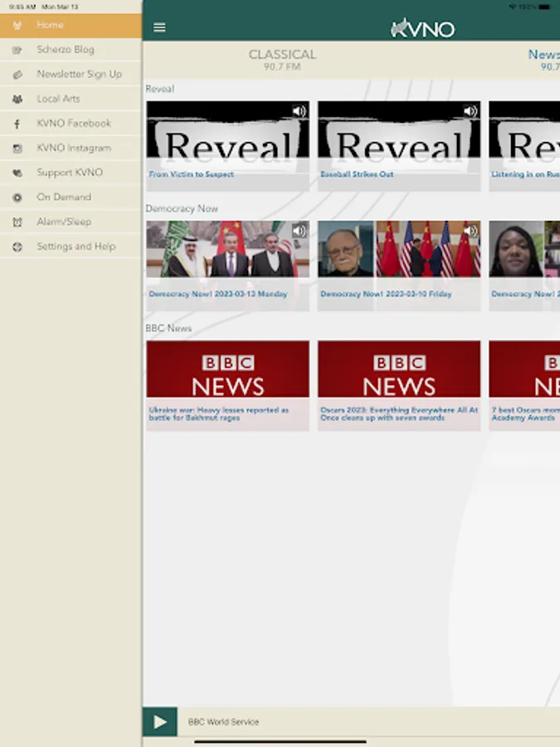
Task: Select third Democracy Now woman thumbnail
Action: point(524,249)
